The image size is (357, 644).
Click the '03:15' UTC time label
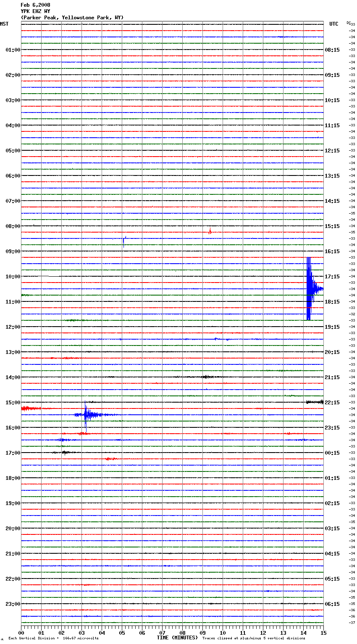pyautogui.click(x=332, y=529)
